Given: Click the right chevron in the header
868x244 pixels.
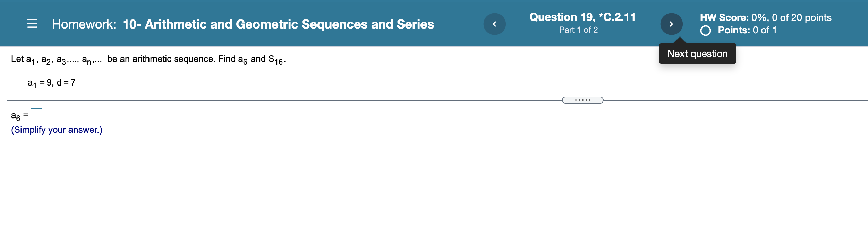Looking at the screenshot, I should (671, 24).
